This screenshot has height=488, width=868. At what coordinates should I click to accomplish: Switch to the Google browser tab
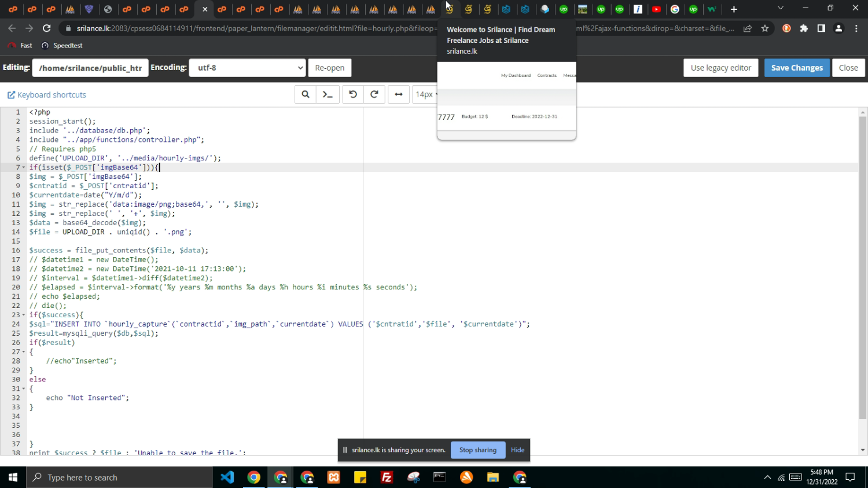coord(675,9)
